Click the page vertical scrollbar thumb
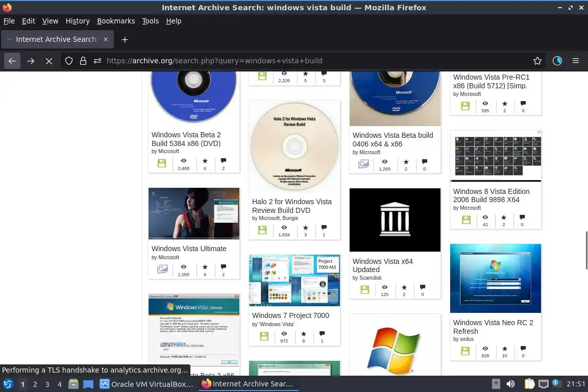The height and width of the screenshot is (392, 588). click(586, 250)
